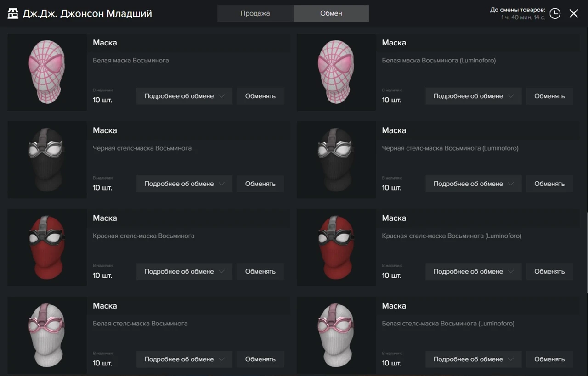Select the Обмен tab
Screen dimensions: 588x376
click(x=331, y=13)
